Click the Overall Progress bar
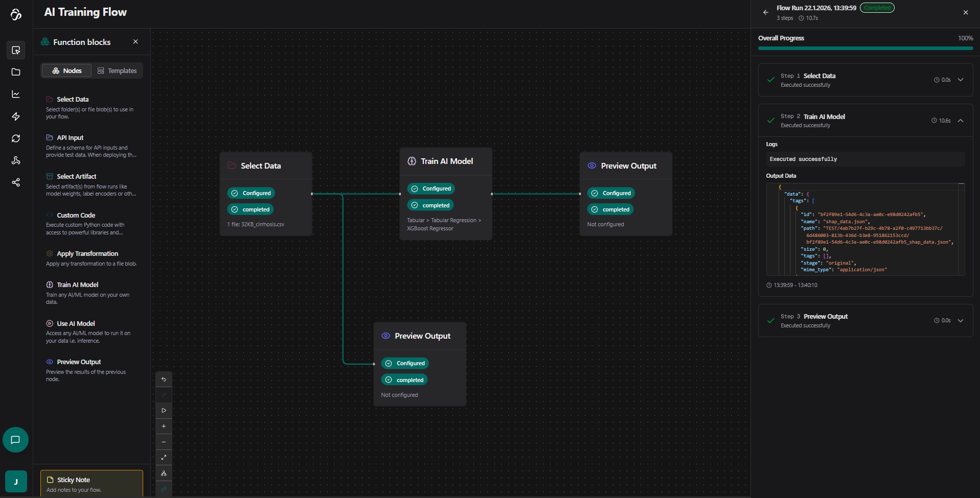The image size is (980, 498). pyautogui.click(x=865, y=49)
